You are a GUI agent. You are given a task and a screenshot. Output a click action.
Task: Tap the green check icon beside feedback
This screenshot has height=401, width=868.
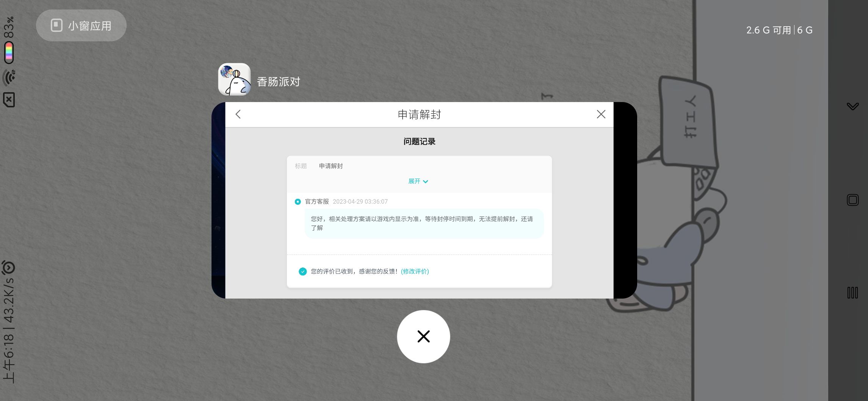(302, 271)
